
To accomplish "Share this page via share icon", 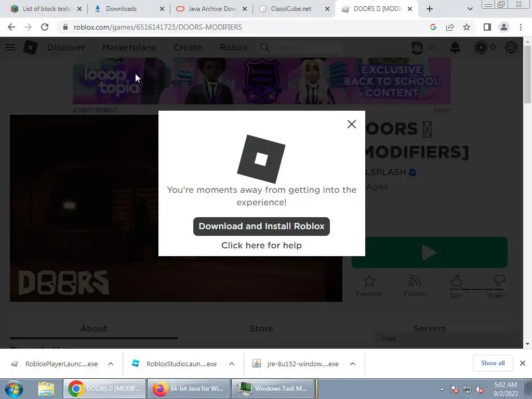I will click(450, 27).
